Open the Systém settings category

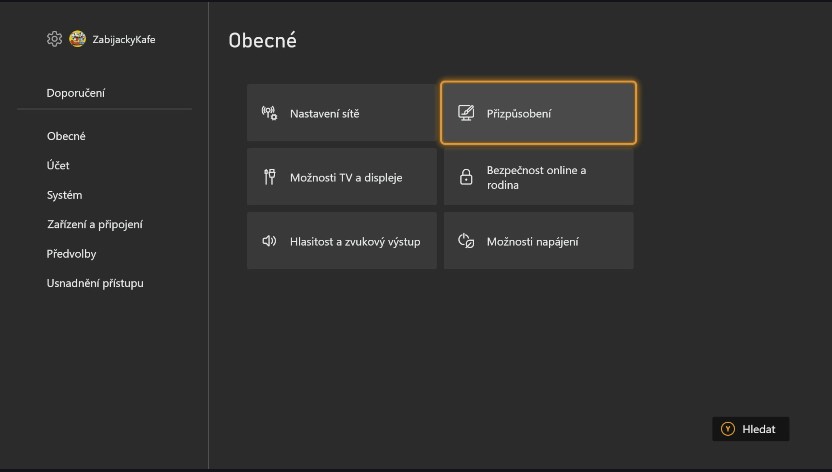(x=64, y=195)
